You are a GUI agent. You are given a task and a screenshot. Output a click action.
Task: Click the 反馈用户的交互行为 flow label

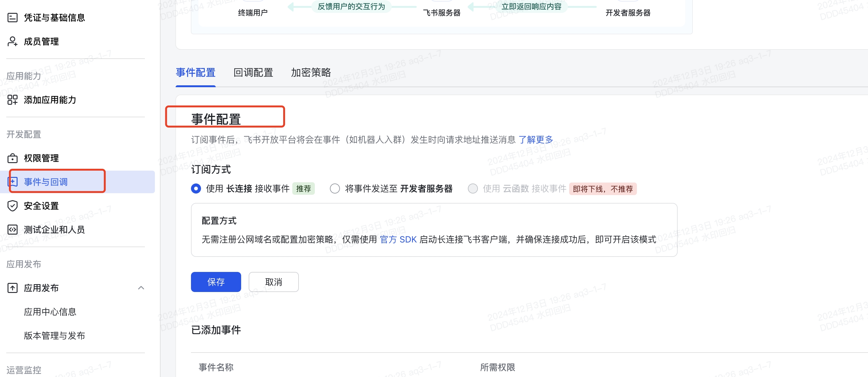(x=351, y=6)
